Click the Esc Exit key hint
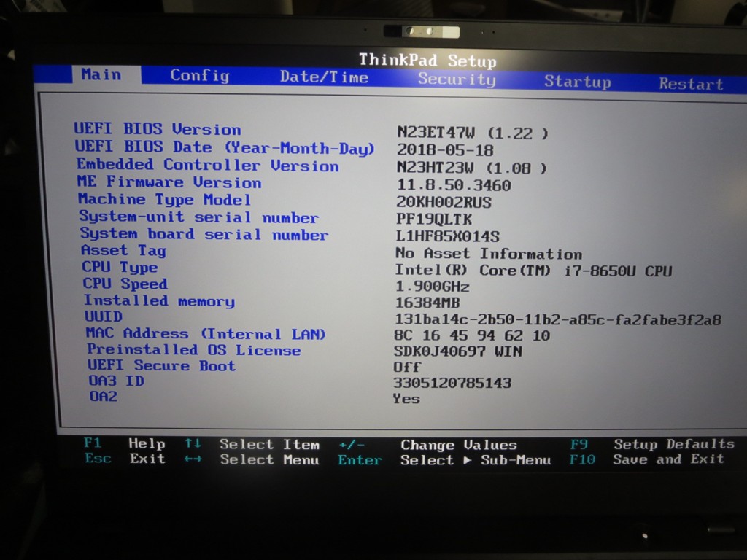Image resolution: width=747 pixels, height=560 pixels. point(125,459)
